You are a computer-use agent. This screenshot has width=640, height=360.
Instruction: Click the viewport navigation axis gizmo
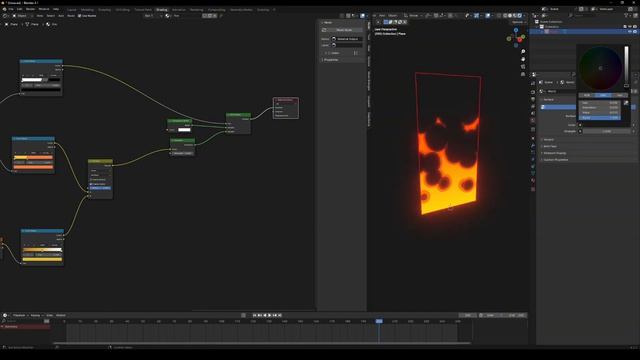point(516,38)
